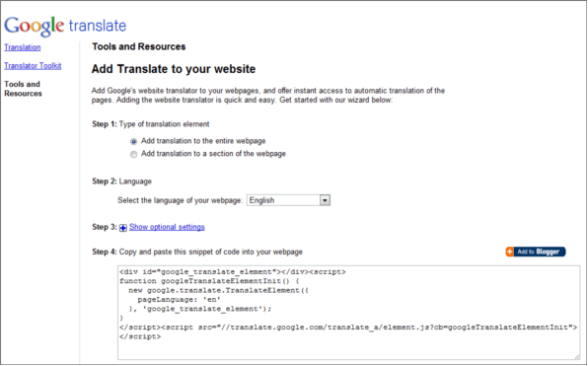
Task: Click the Google Translate logo
Action: pos(65,27)
